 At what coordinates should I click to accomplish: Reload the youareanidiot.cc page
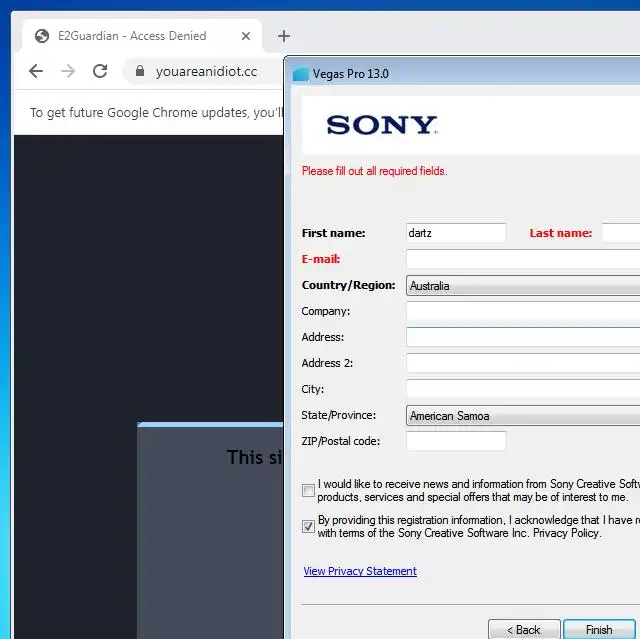click(x=100, y=71)
